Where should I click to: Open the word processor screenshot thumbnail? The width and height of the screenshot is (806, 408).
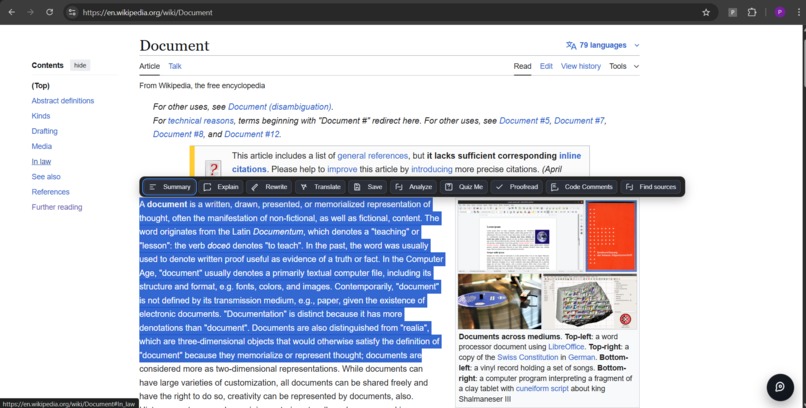[x=521, y=236]
